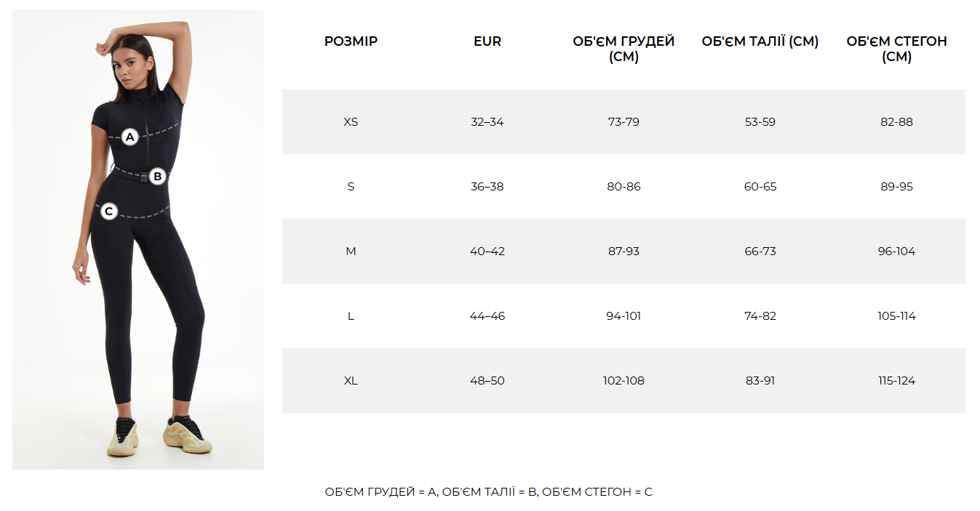The width and height of the screenshot is (980, 511).
Task: Click the C hips marker on the model
Action: point(108,212)
